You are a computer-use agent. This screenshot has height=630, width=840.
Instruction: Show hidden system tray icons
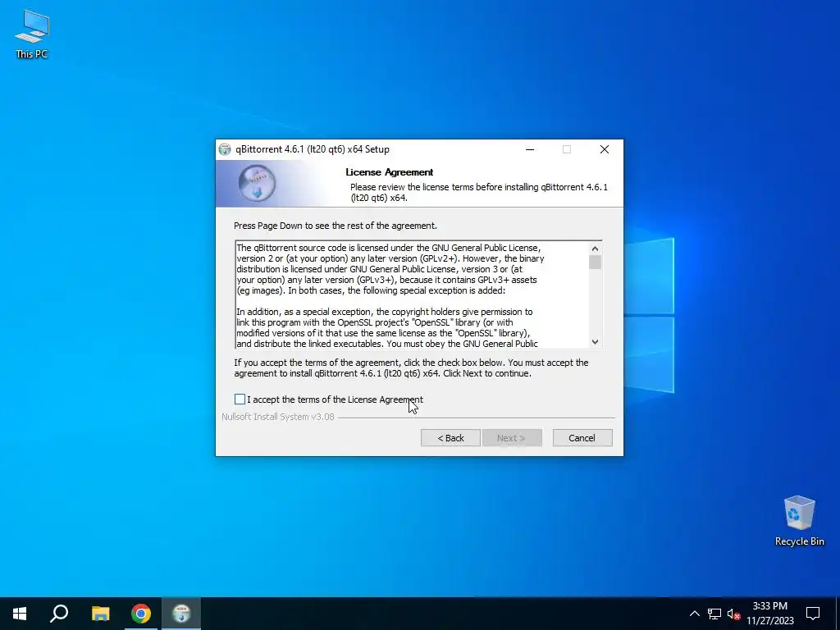694,614
